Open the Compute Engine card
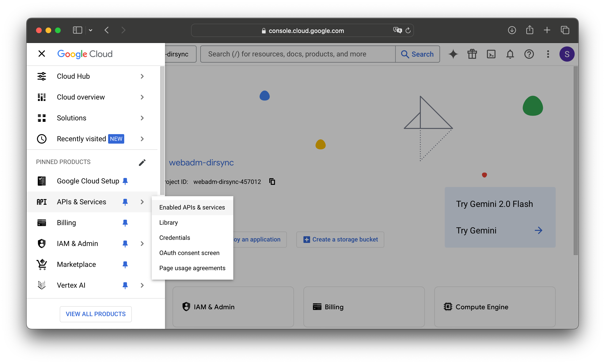The height and width of the screenshot is (364, 605). click(x=495, y=307)
